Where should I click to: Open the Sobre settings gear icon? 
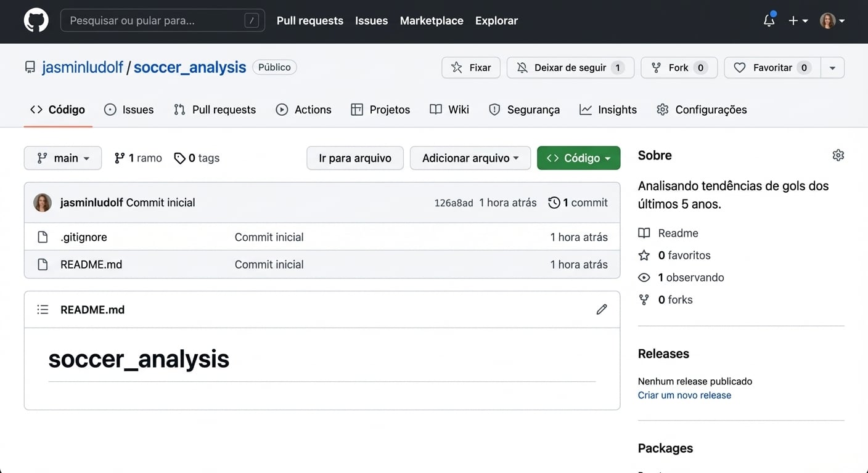click(x=838, y=155)
